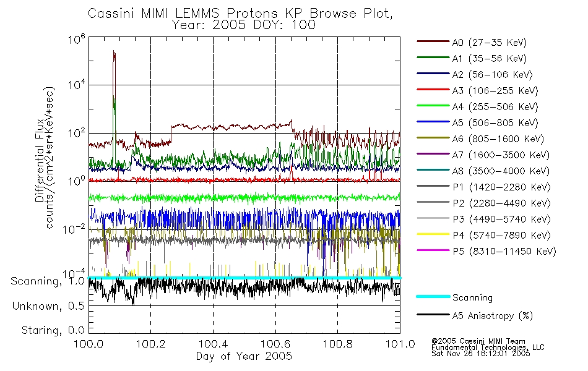Click the A7 (1600-3500 KeV) legend label
This screenshot has width=588, height=371.
tap(501, 155)
